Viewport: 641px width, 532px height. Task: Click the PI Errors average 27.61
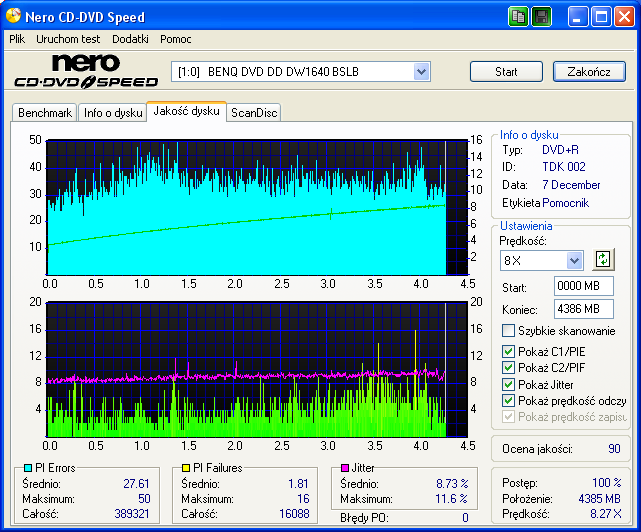point(136,484)
